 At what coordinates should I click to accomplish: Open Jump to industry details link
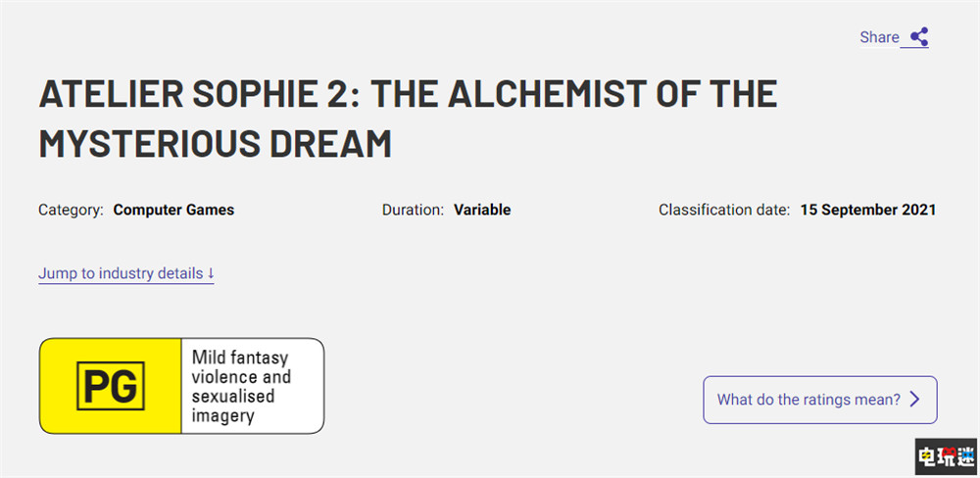tap(121, 273)
